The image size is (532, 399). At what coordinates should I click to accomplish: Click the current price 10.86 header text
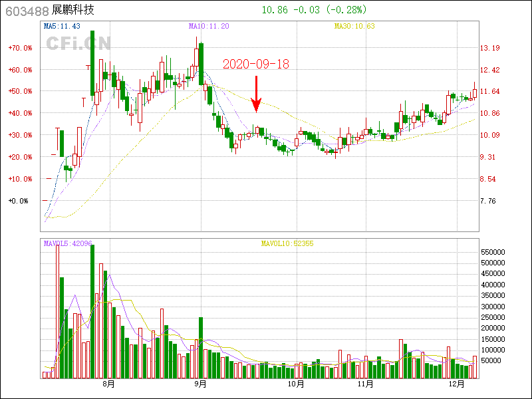pyautogui.click(x=275, y=10)
